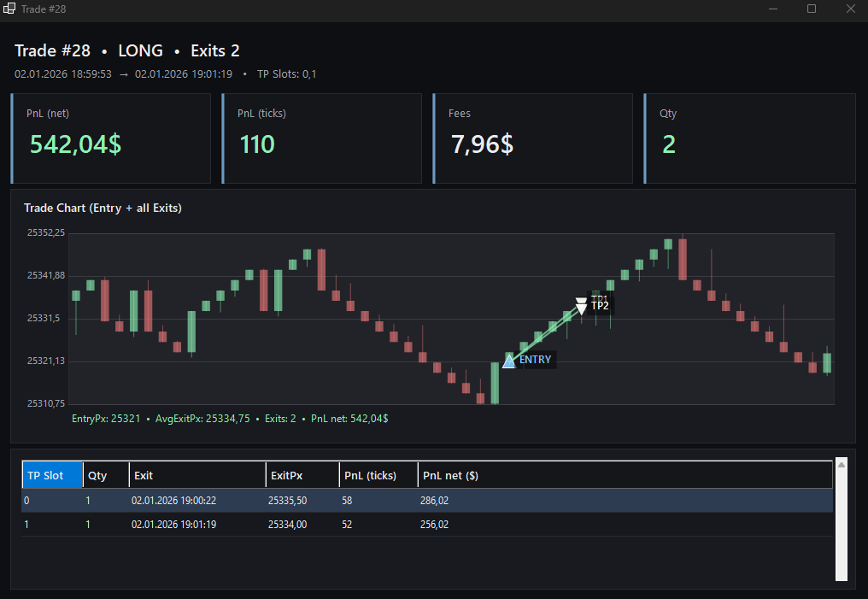
Task: Click the app window icon in title bar
Action: pos(9,9)
